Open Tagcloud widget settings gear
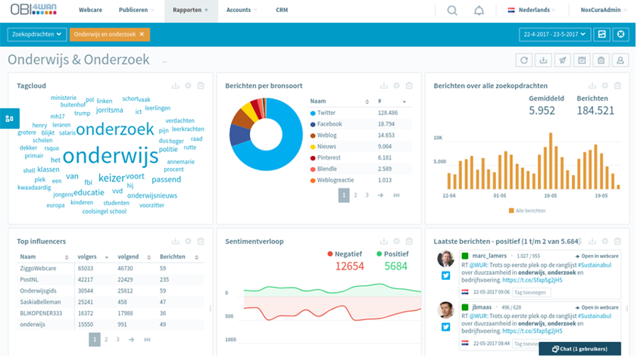The width and height of the screenshot is (637, 364). coord(188,86)
